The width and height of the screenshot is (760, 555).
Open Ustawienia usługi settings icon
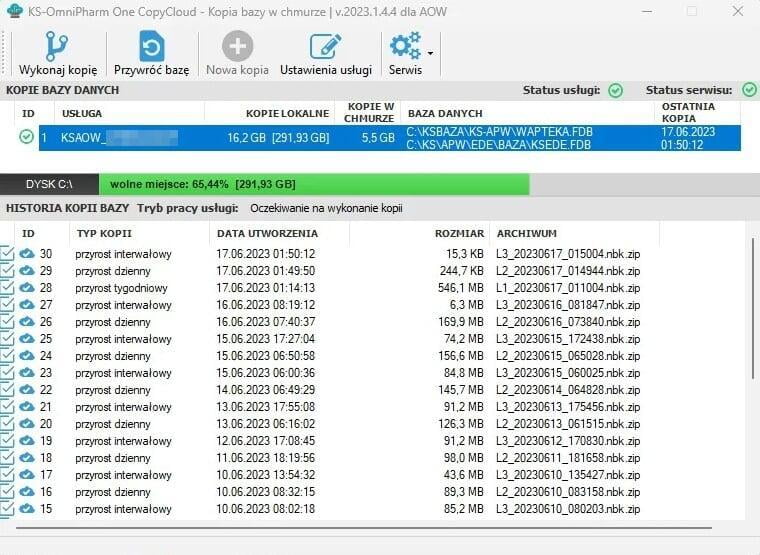tap(325, 47)
